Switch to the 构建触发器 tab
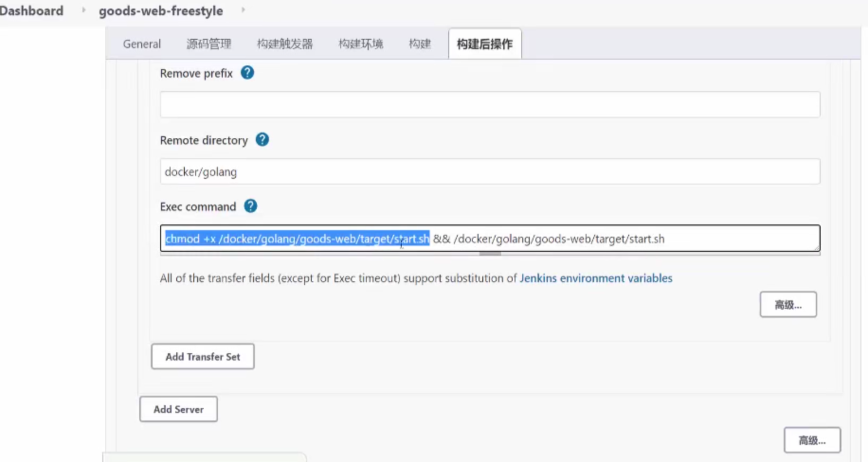This screenshot has width=868, height=462. (285, 44)
